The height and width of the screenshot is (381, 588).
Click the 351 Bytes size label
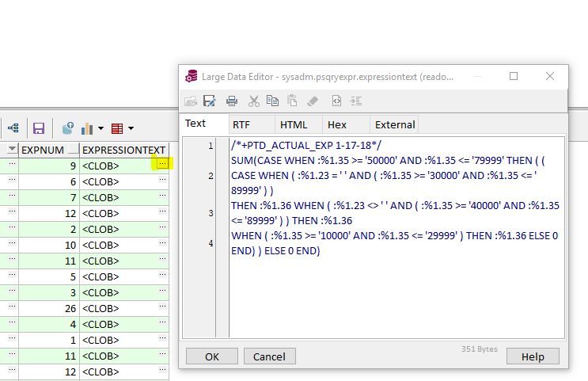click(480, 349)
